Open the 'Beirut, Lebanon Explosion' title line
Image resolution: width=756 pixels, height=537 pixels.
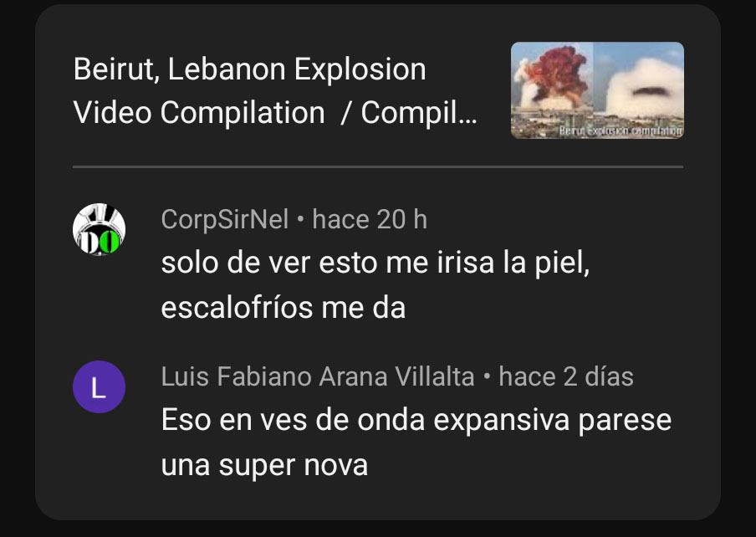point(249,69)
